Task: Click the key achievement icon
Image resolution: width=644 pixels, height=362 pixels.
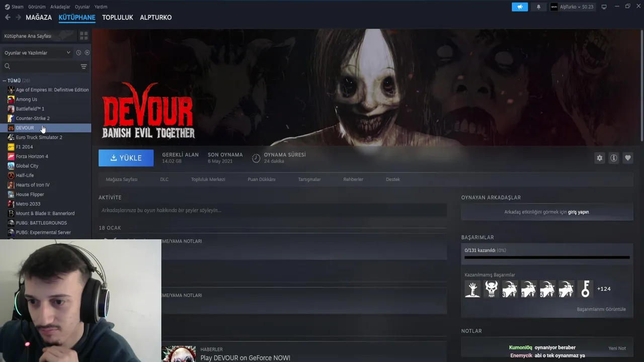Action: [x=585, y=289]
